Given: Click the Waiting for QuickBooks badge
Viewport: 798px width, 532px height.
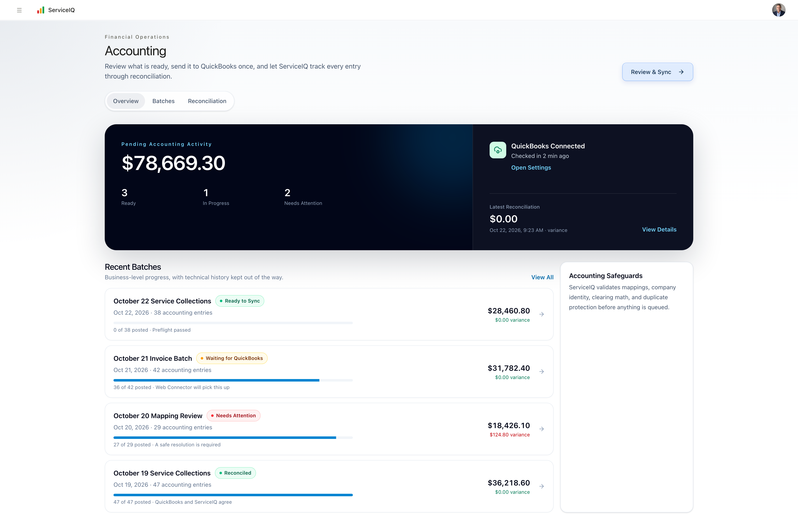Looking at the screenshot, I should 232,358.
